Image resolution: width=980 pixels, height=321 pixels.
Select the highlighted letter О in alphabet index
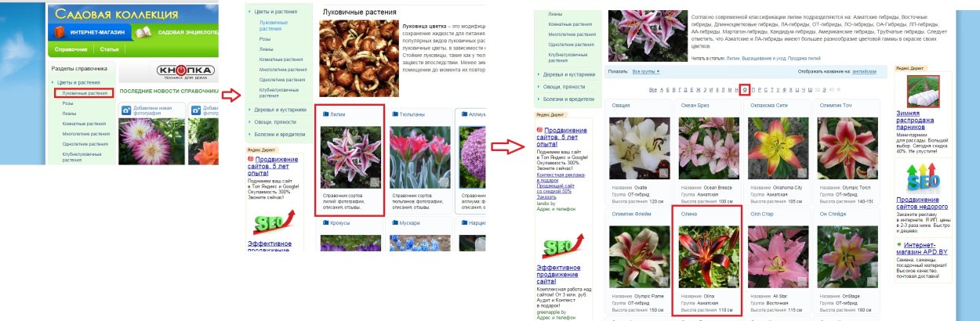click(x=745, y=89)
